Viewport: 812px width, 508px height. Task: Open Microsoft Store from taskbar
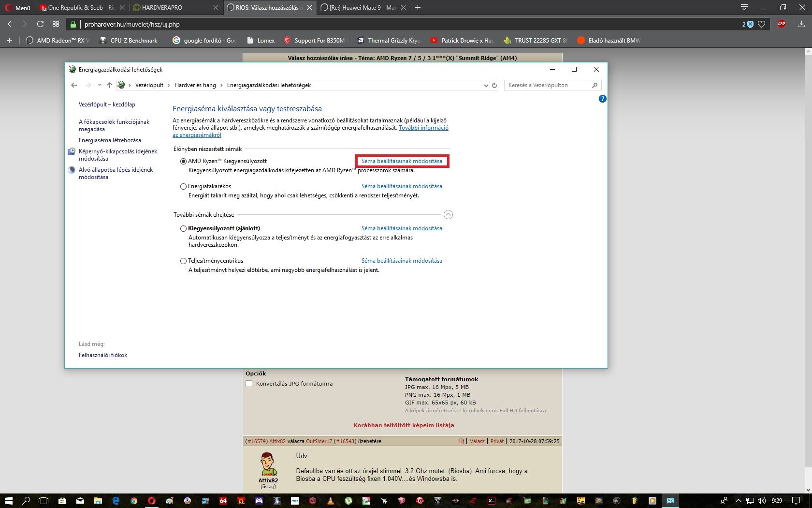[x=62, y=501]
